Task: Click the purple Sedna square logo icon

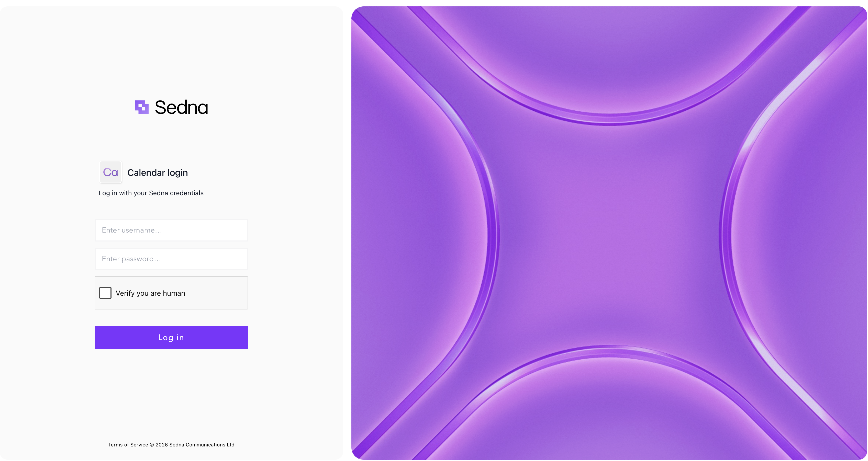Action: tap(142, 107)
